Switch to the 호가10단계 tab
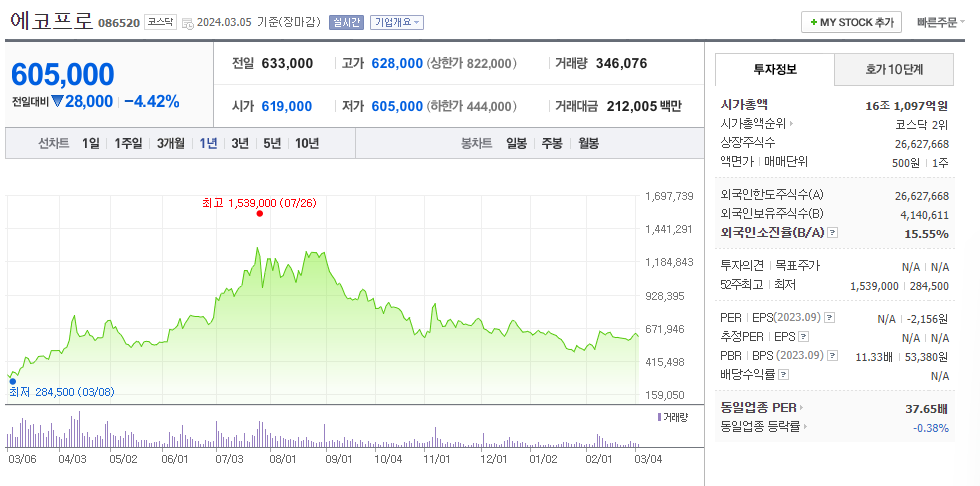 (x=894, y=69)
